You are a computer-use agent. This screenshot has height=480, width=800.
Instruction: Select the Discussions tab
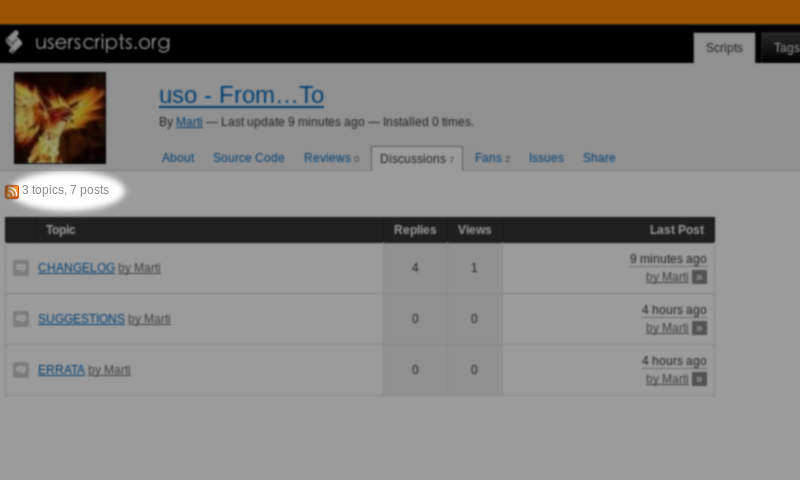(417, 159)
